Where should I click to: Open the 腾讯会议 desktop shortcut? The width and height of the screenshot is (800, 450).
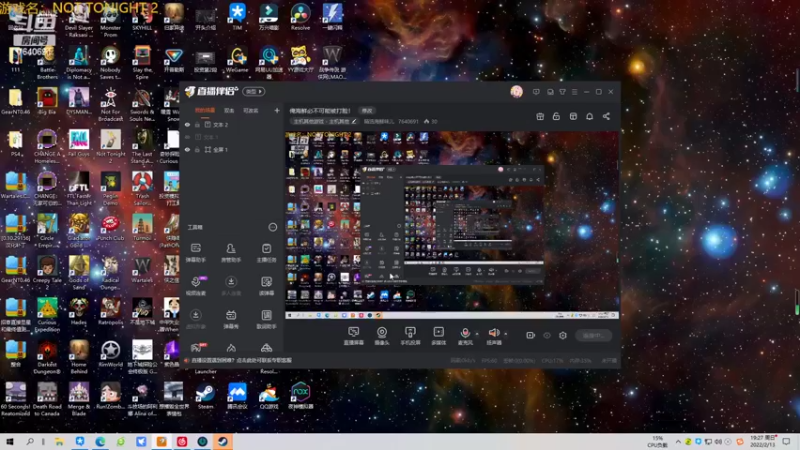click(237, 396)
